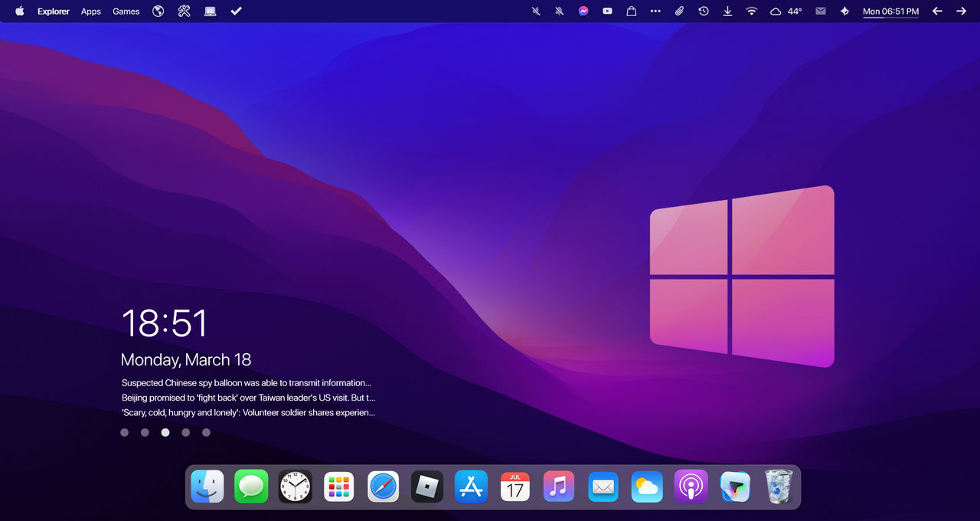The image size is (980, 521).
Task: Click the crossed tools icon
Action: [x=184, y=11]
